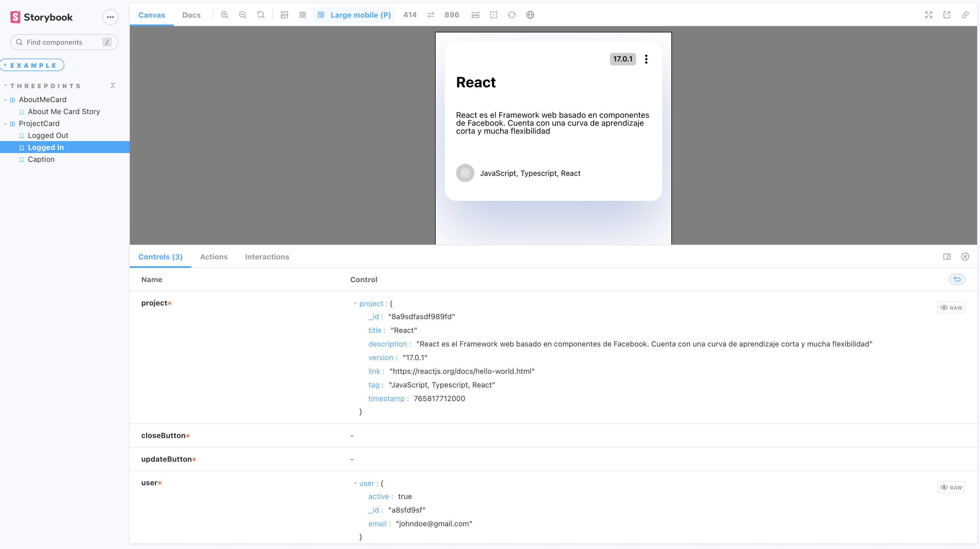980x549 pixels.
Task: Toggle the grid overlay icon
Action: click(x=302, y=15)
